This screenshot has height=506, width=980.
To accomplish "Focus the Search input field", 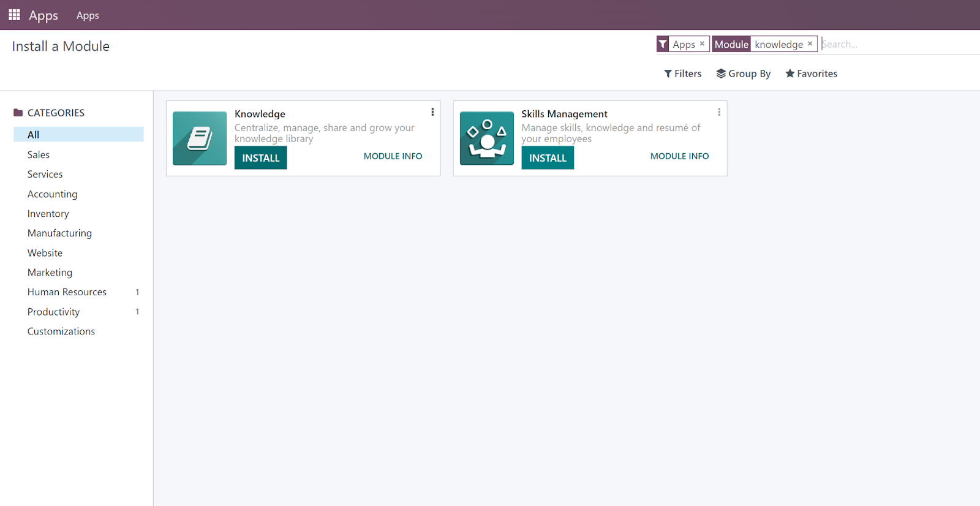I will [894, 44].
